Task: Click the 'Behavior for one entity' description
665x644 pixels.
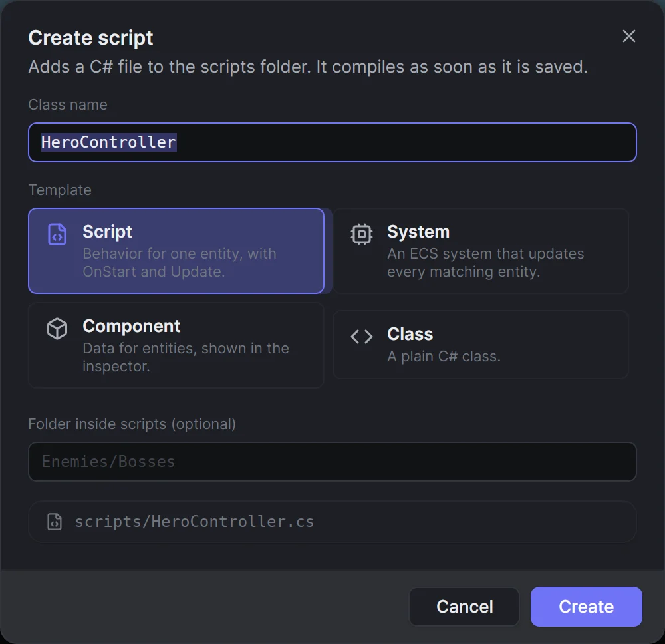Action: pos(180,263)
